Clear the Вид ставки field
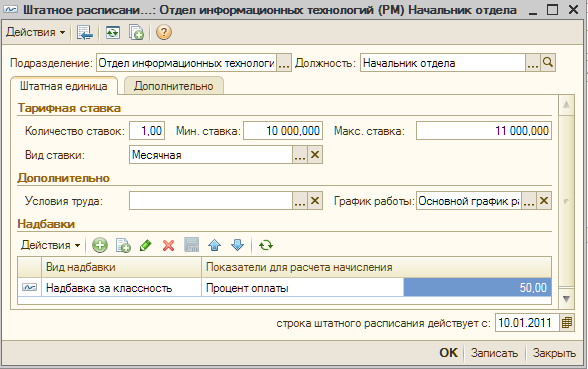Screen dimensions: 588x369 coord(315,155)
